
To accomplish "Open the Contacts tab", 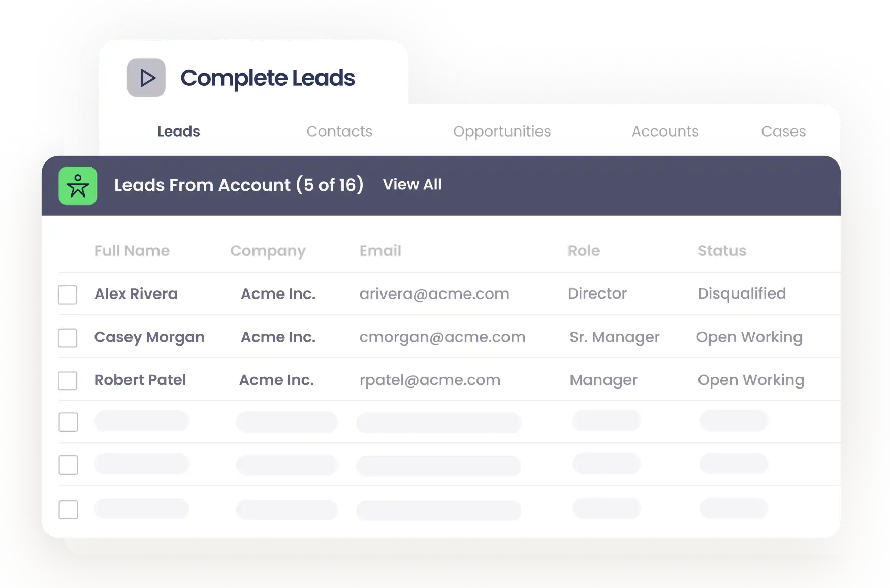I will click(x=339, y=132).
